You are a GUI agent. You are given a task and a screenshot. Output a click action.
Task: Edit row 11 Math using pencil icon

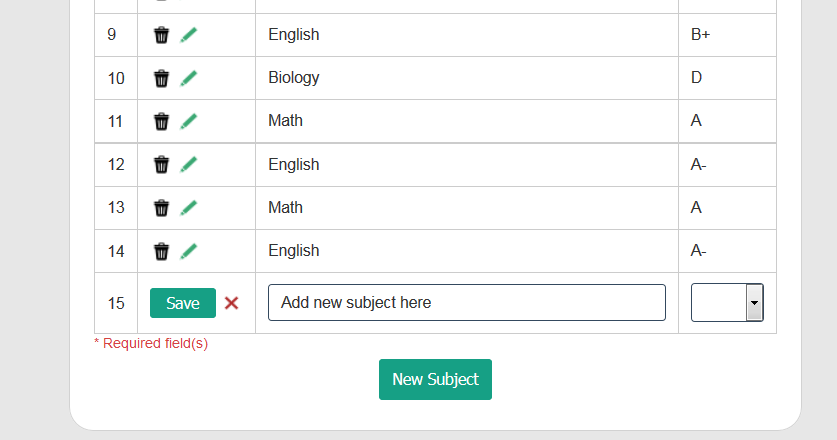tap(188, 121)
